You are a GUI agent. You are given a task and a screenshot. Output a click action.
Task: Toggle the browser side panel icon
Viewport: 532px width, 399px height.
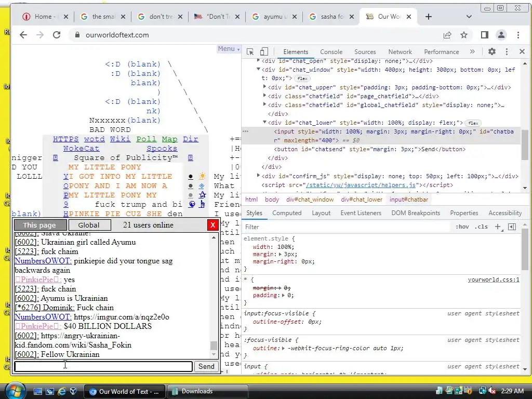pos(485,35)
